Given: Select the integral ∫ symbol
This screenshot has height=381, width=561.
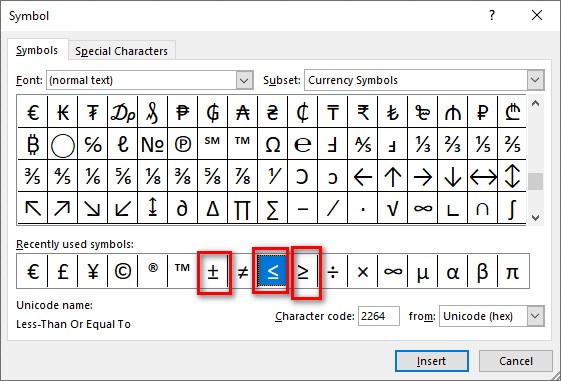Looking at the screenshot, I should (x=512, y=207).
